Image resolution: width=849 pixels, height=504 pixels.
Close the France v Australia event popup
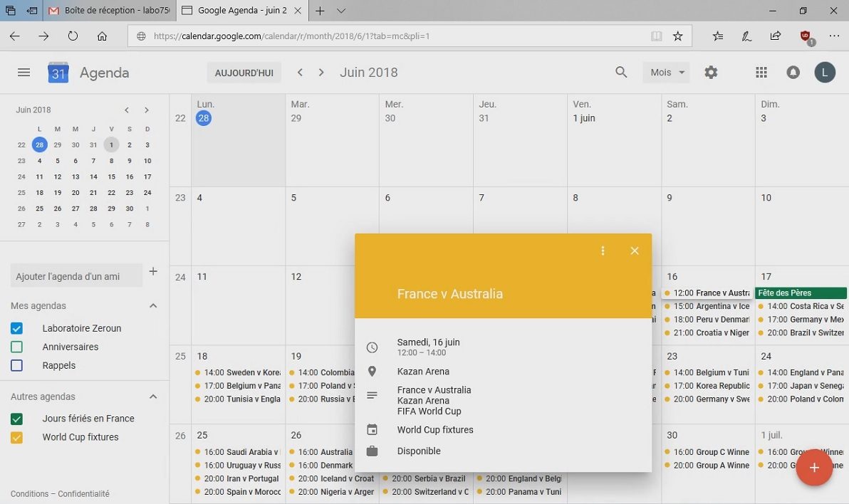(x=635, y=251)
